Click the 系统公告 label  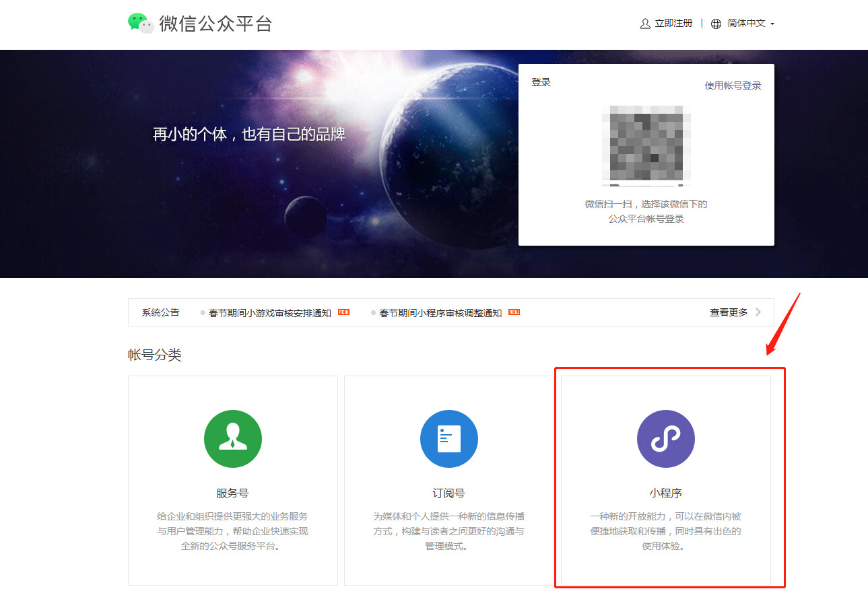click(160, 312)
